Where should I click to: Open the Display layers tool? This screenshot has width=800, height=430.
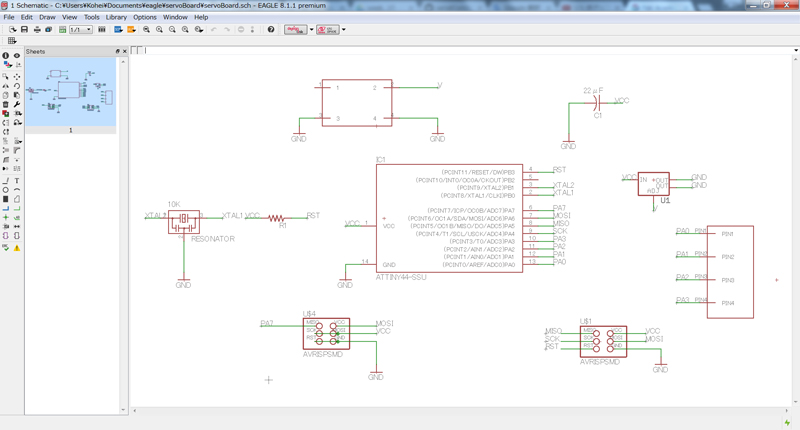(x=7, y=64)
